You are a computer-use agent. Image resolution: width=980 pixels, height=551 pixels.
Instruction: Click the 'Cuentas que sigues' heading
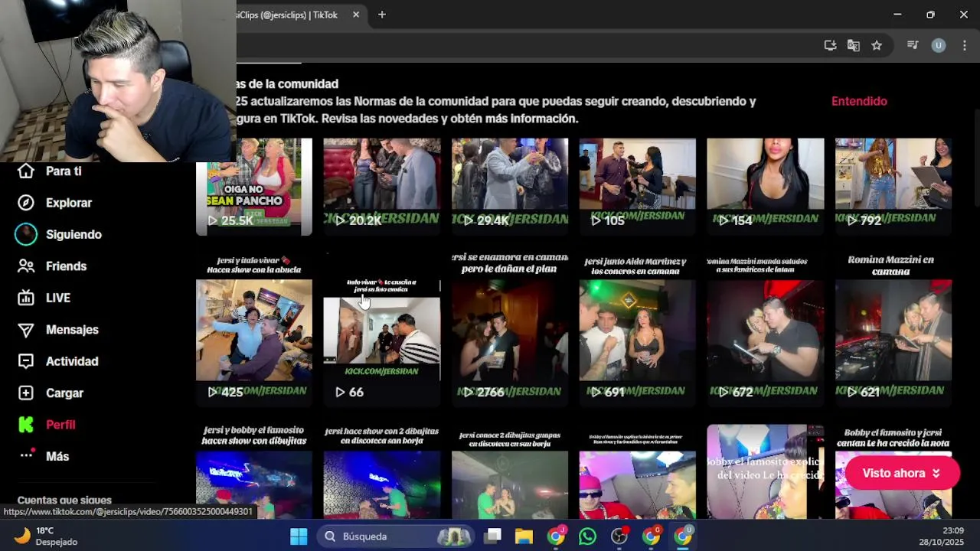point(64,500)
